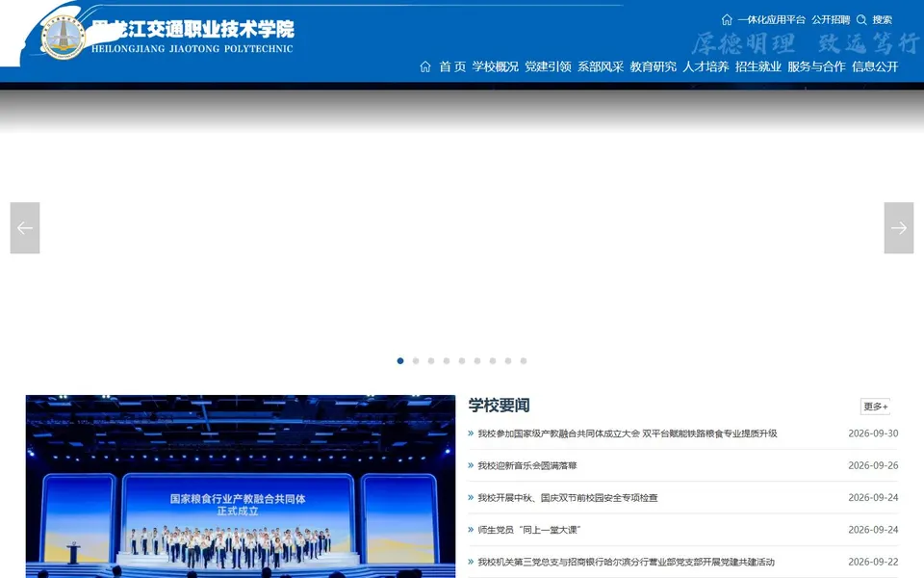Advance to the next carousel slide arrow
The height and width of the screenshot is (578, 924).
click(899, 227)
